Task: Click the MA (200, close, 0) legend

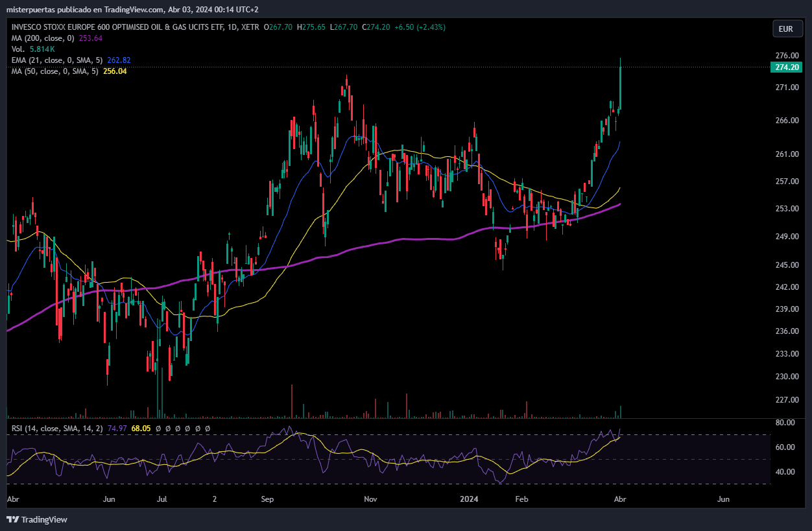Action: [42, 38]
